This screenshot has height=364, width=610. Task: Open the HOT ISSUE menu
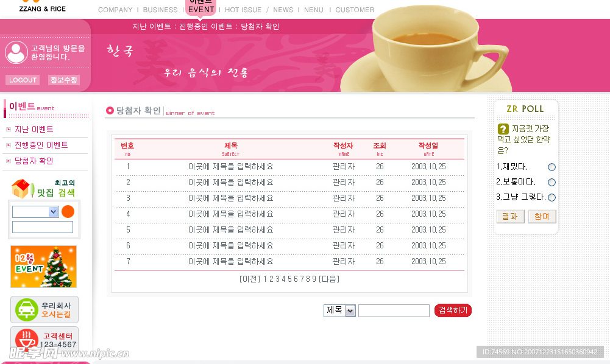click(x=243, y=10)
